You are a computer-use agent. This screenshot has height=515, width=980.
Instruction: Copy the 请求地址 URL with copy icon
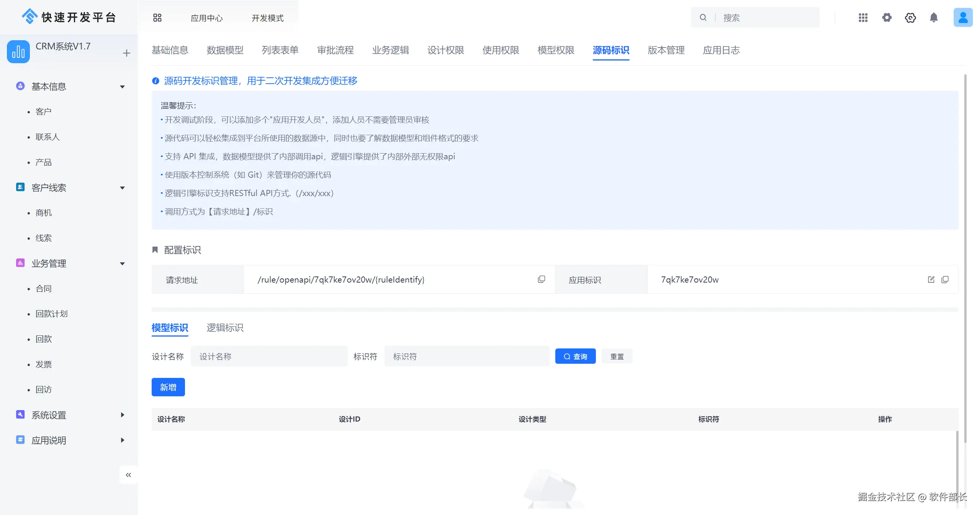[541, 280]
